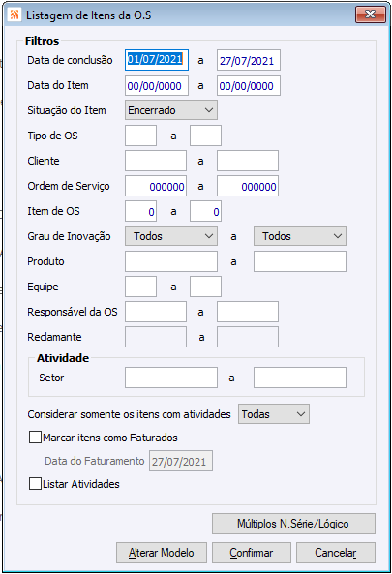Click the second Setor field
Image resolution: width=392 pixels, height=574 pixels.
tap(300, 378)
